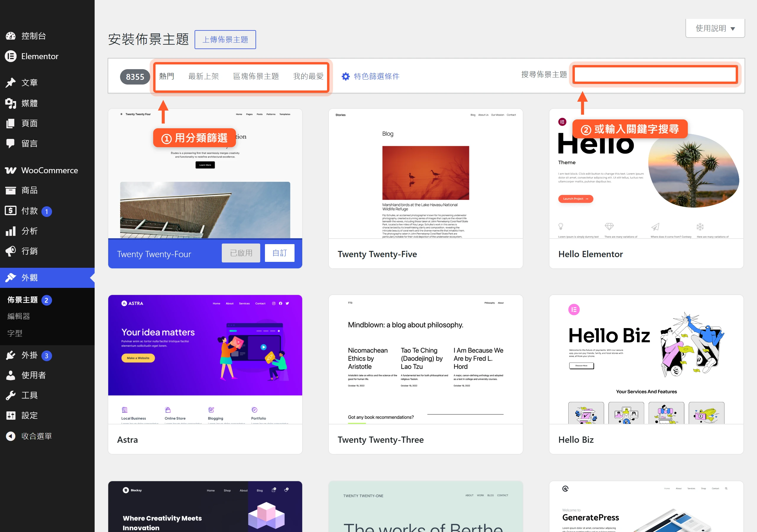Viewport: 757px width, 532px height.
Task: Click the 設定 settings icon
Action: (11, 415)
